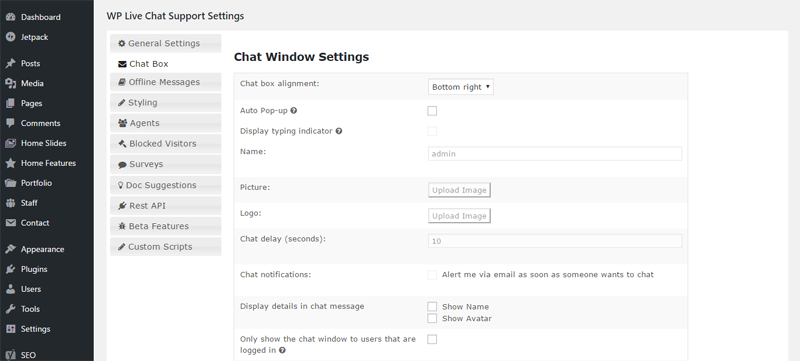Open the General Settings tab
Image resolution: width=800 pixels, height=361 pixels.
[x=166, y=43]
